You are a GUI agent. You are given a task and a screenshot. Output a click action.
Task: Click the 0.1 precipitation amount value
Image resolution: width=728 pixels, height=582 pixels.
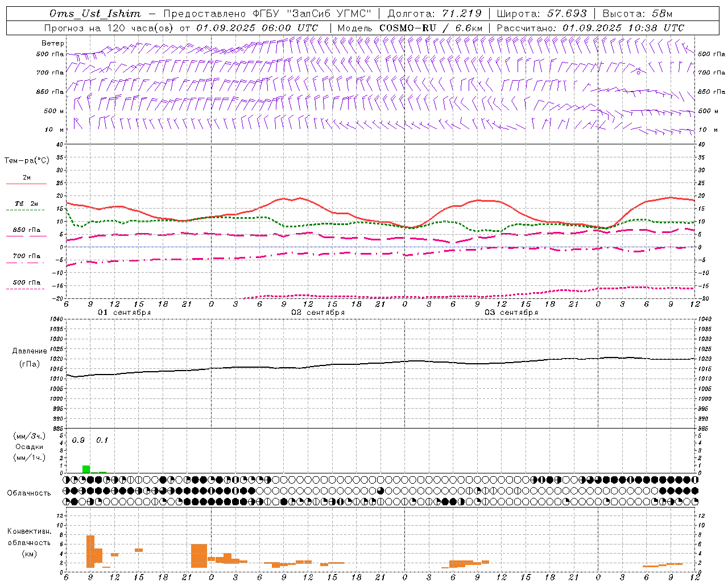tap(102, 440)
